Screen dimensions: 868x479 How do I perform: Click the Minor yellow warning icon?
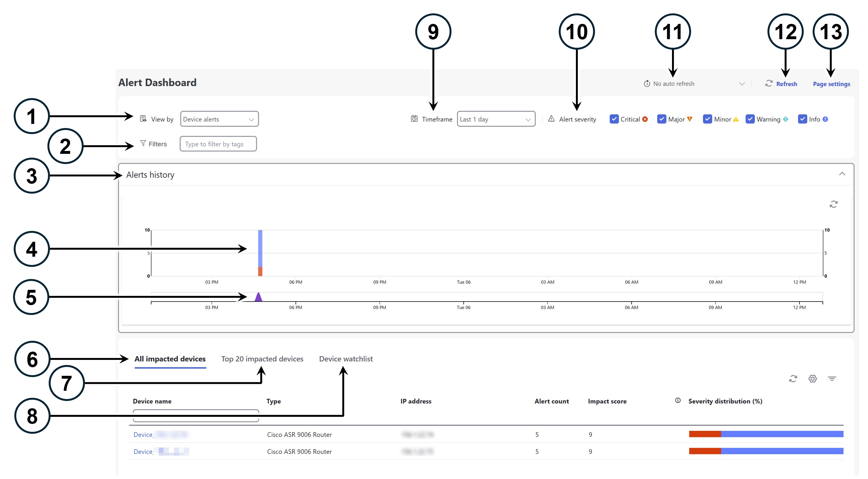tap(736, 119)
